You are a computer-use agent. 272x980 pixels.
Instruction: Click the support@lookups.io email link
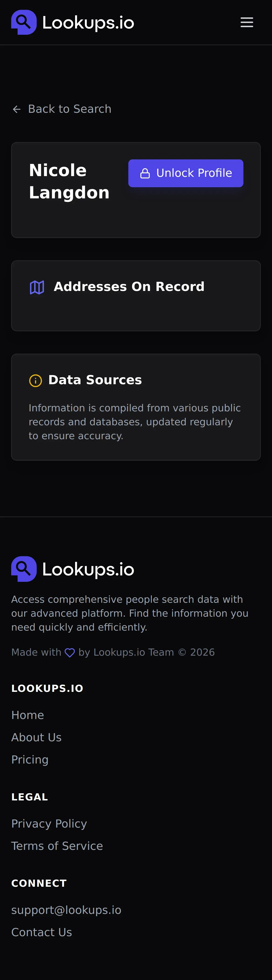66,910
